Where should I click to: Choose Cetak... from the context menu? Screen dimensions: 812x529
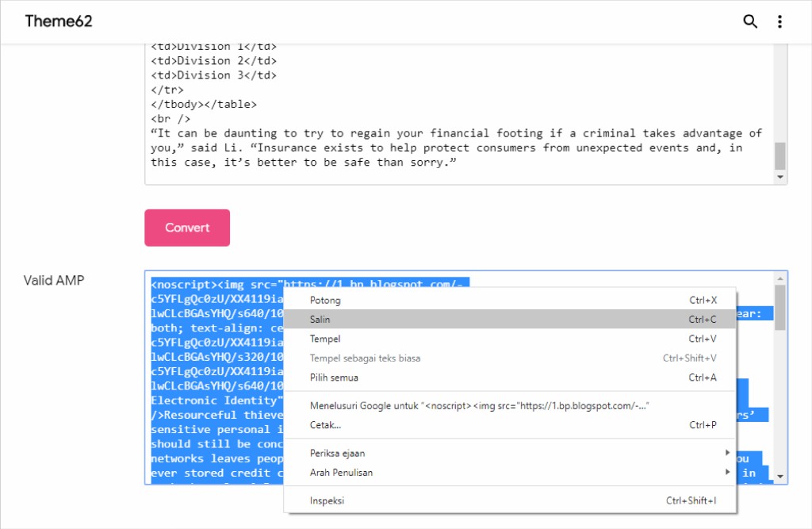click(x=510, y=425)
